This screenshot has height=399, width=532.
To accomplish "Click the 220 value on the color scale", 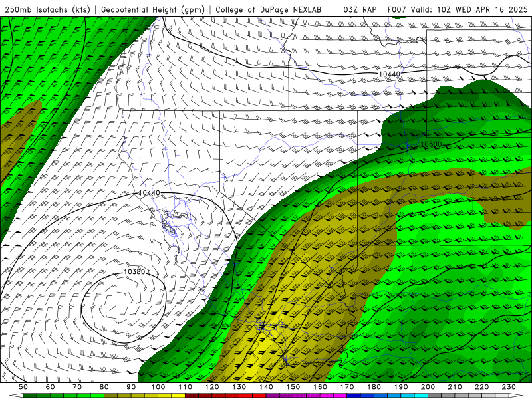I will [481, 387].
